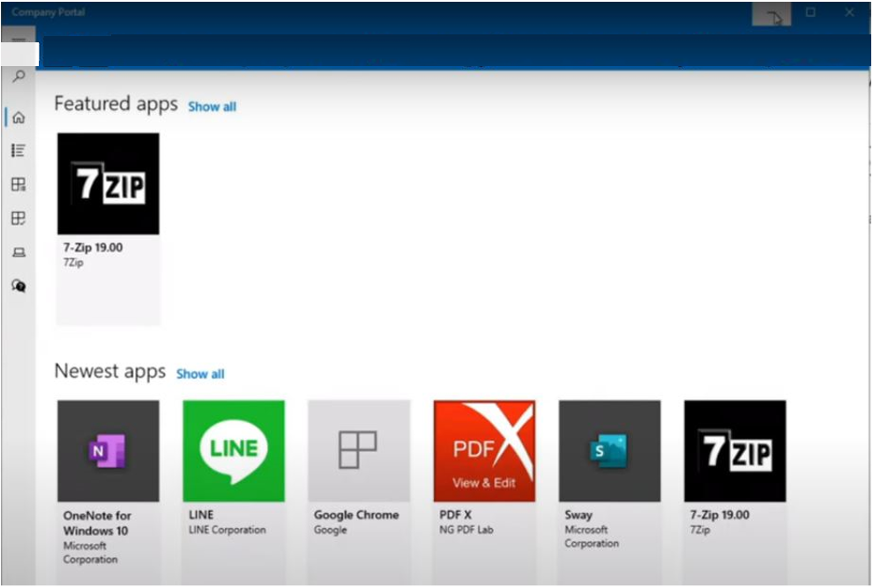Select OneNote for Windows 10
Screen dimensions: 873x588
point(108,450)
